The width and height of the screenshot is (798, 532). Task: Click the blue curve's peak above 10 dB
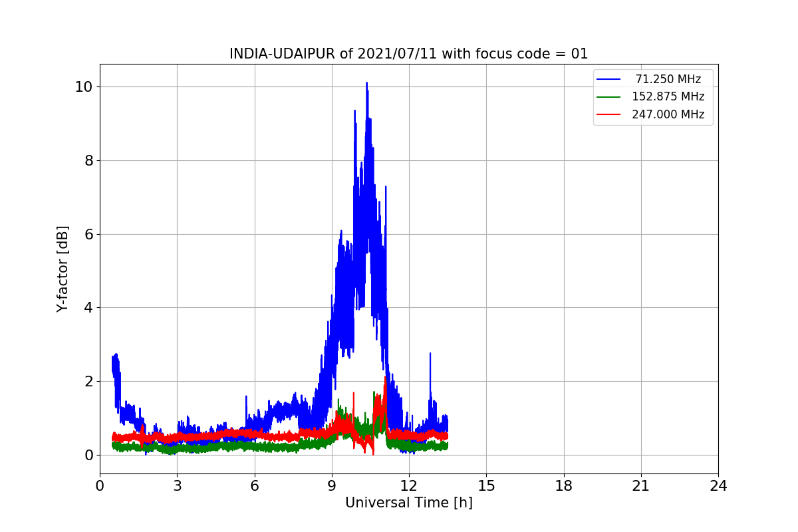coord(366,84)
